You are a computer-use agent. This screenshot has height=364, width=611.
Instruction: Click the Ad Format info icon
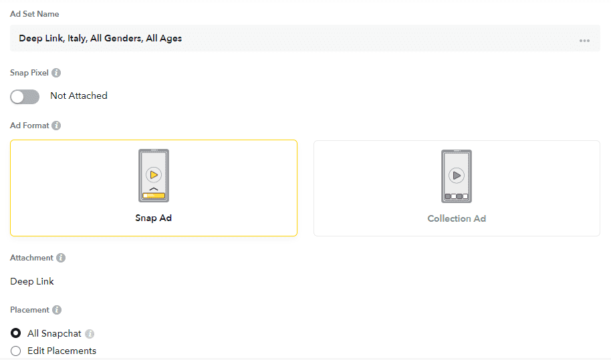pos(56,126)
